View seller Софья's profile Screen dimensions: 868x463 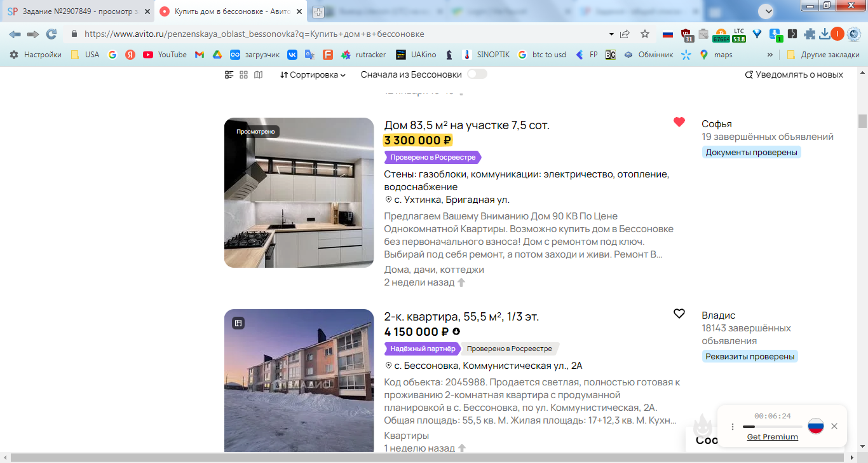pos(717,124)
